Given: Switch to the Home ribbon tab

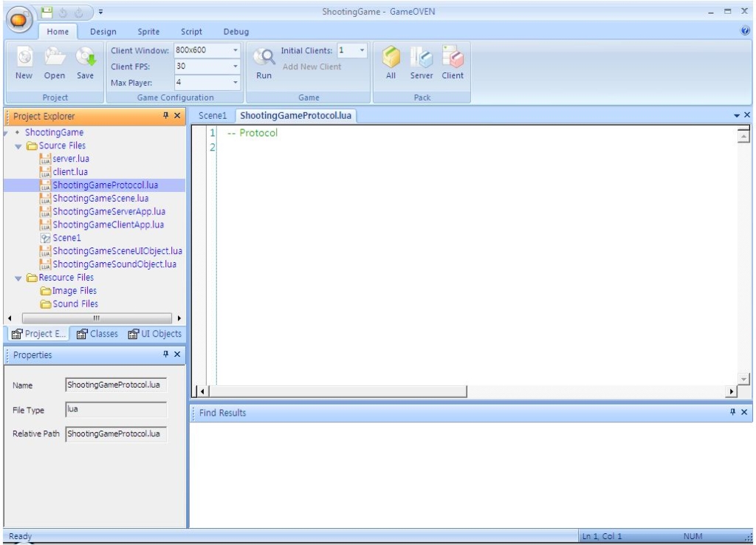Looking at the screenshot, I should point(58,31).
